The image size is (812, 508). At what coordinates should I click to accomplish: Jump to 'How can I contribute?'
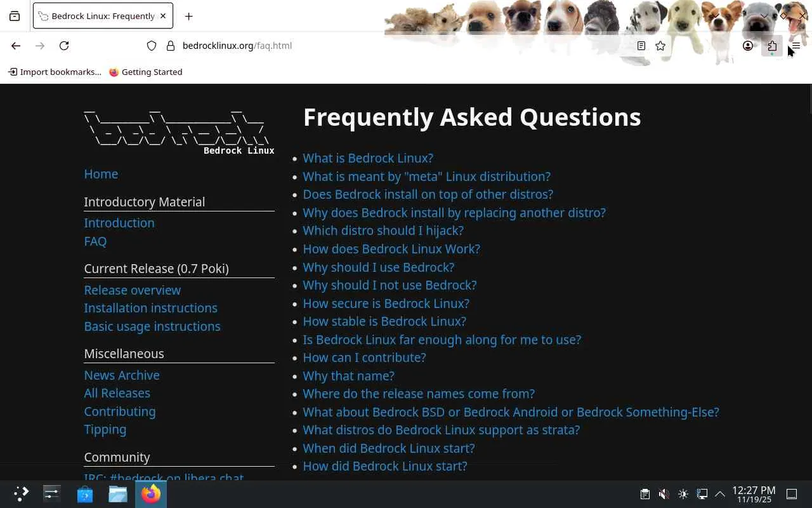(364, 358)
